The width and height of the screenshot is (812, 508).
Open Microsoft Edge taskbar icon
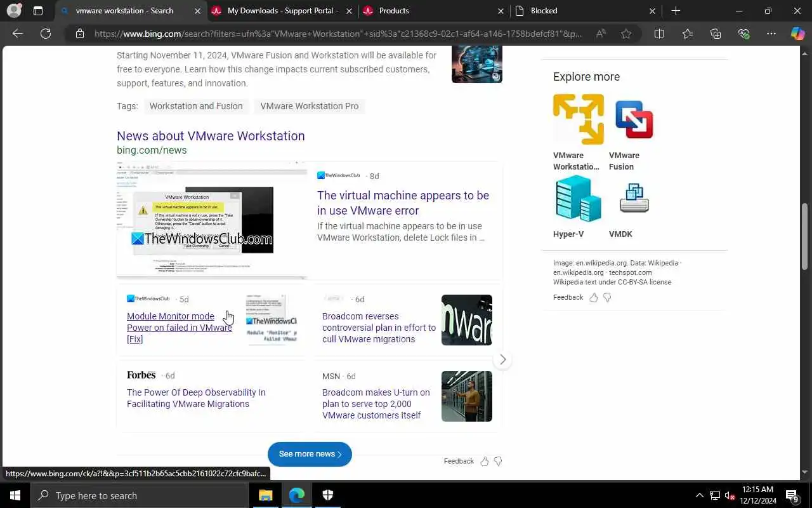click(297, 495)
